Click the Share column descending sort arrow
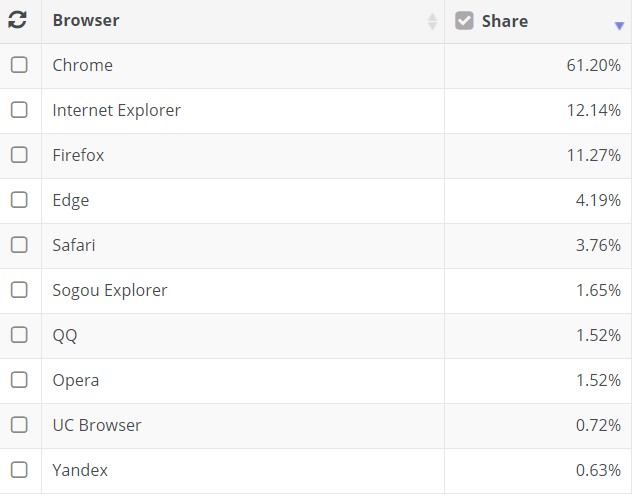The height and width of the screenshot is (497, 634). pos(619,26)
